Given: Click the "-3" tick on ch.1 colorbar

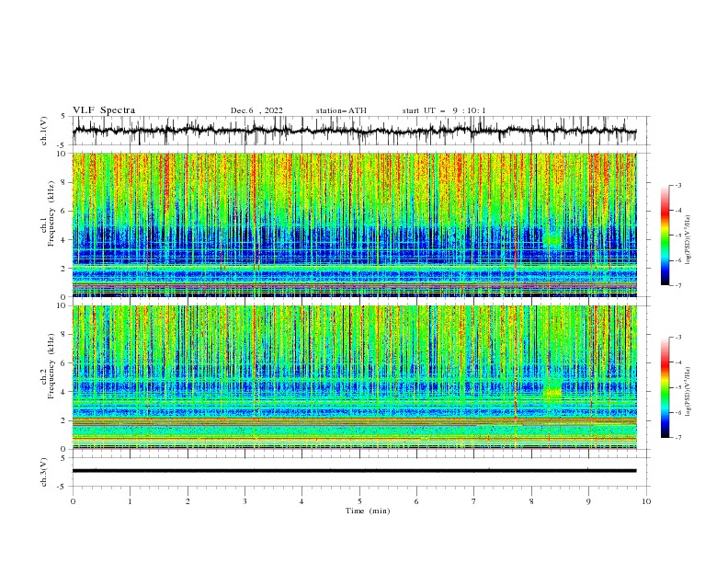Looking at the screenshot, I should [x=677, y=185].
